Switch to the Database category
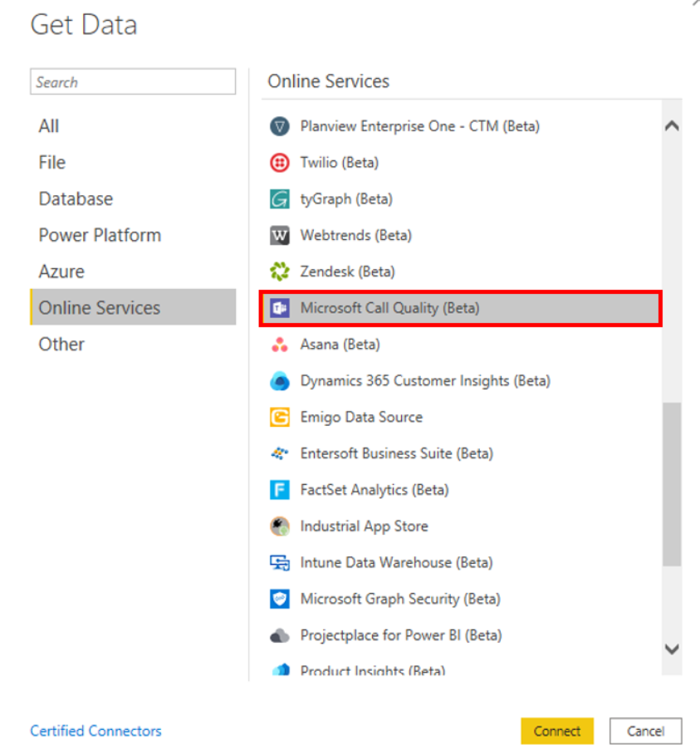This screenshot has height=754, width=700. click(76, 199)
